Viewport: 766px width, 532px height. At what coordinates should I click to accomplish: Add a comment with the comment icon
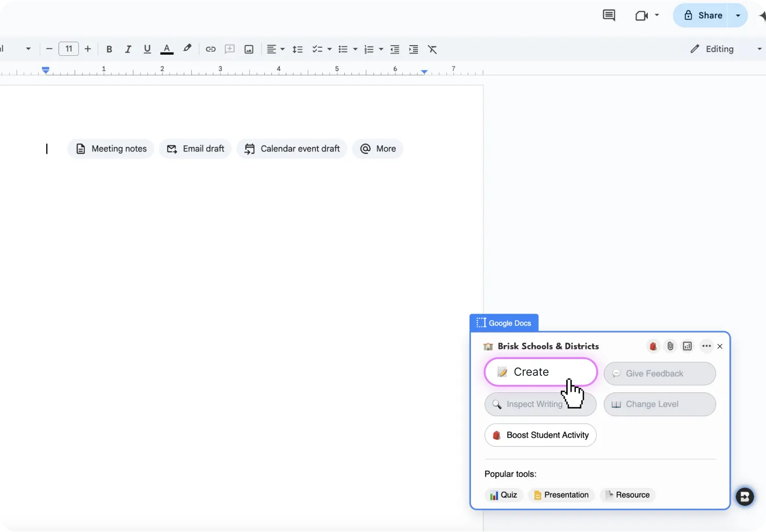(x=230, y=49)
